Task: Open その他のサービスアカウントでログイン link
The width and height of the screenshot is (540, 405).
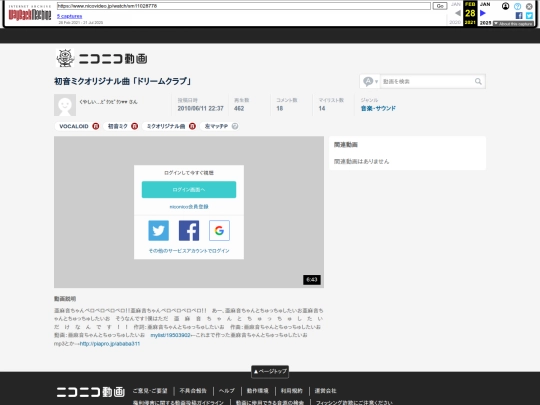Action: click(189, 251)
